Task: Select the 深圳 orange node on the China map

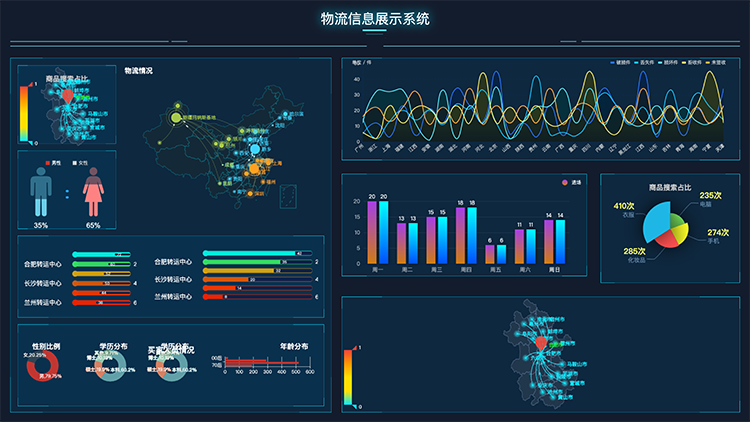Action: [250, 194]
